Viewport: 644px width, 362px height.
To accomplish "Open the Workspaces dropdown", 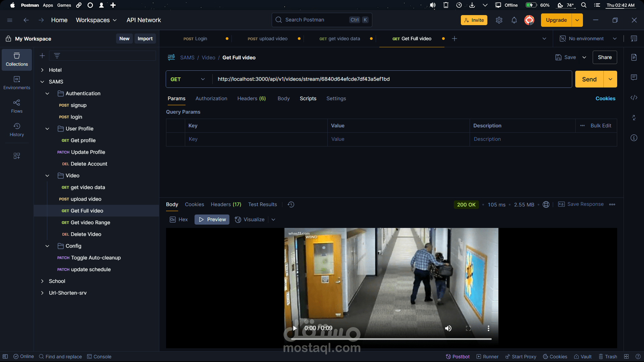I will click(96, 20).
